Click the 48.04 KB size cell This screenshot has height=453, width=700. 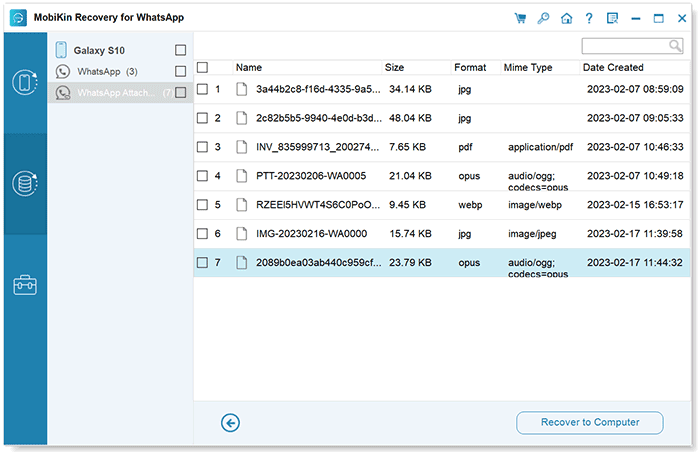pos(410,118)
